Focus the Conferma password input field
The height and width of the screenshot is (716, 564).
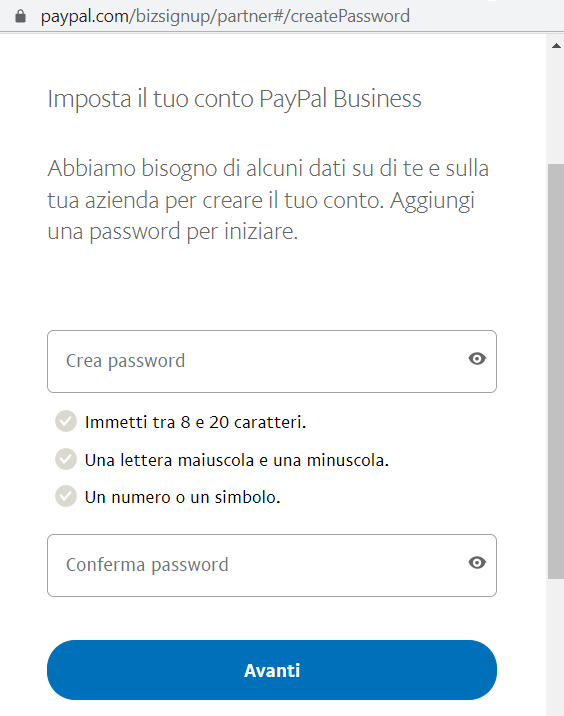(272, 565)
